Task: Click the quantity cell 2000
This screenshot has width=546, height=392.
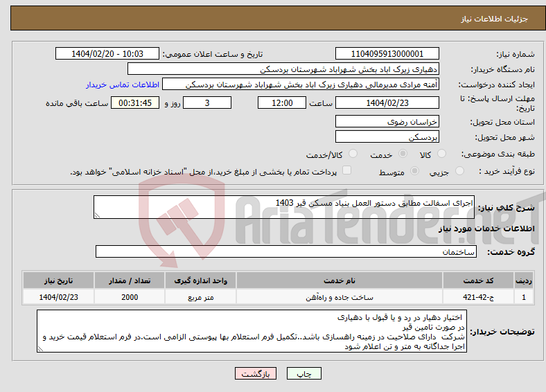Action: click(x=130, y=297)
